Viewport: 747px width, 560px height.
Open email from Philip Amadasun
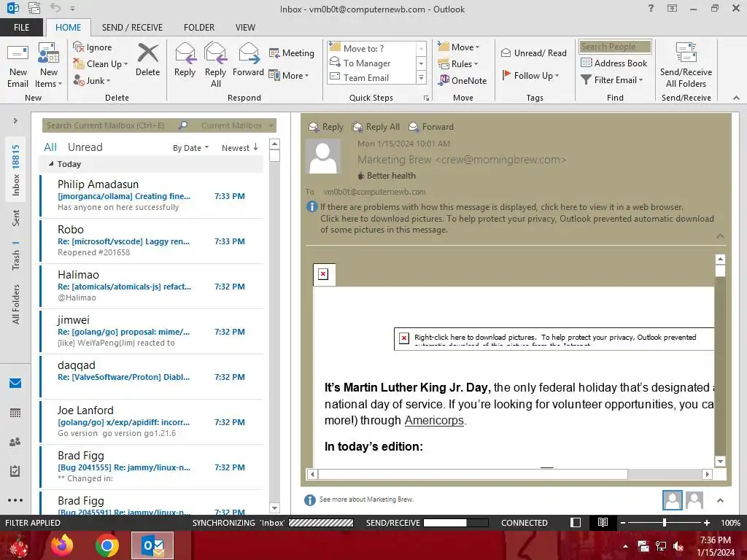[x=152, y=195]
